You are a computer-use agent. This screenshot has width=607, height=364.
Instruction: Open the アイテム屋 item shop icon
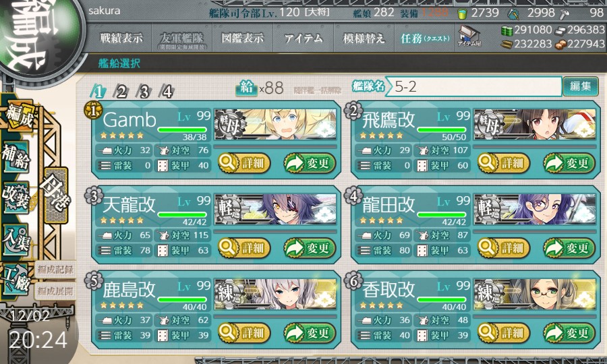click(x=469, y=36)
